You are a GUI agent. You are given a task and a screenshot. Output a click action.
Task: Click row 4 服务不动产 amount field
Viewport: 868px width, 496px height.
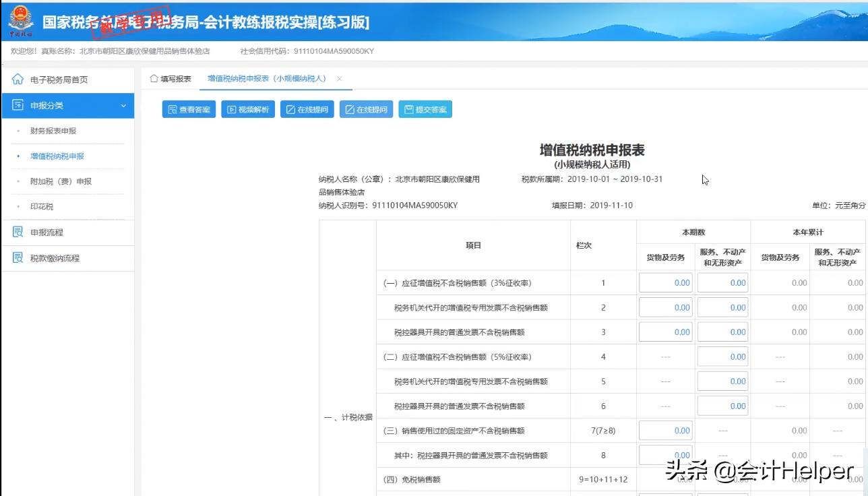[722, 356]
